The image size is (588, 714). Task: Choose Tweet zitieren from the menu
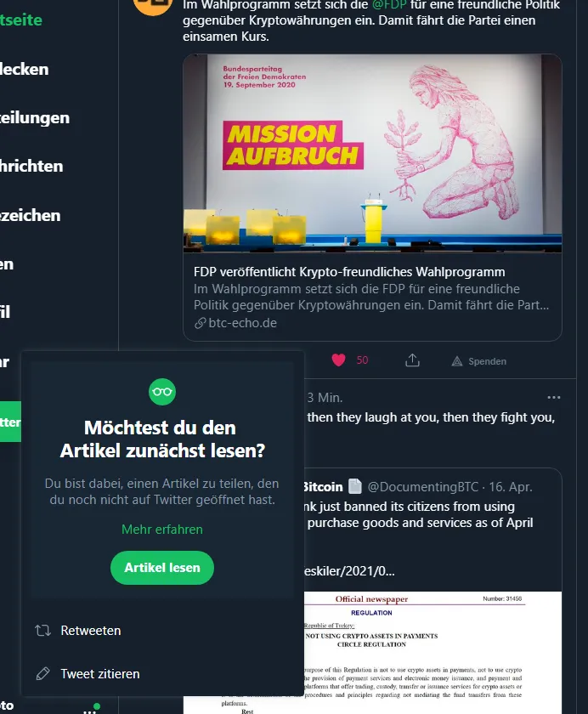coord(162,674)
